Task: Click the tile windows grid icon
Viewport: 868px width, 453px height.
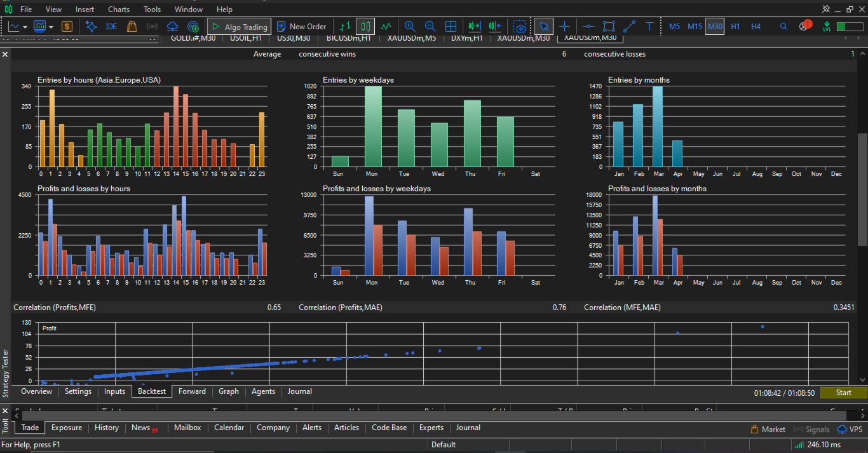Action: coord(451,27)
